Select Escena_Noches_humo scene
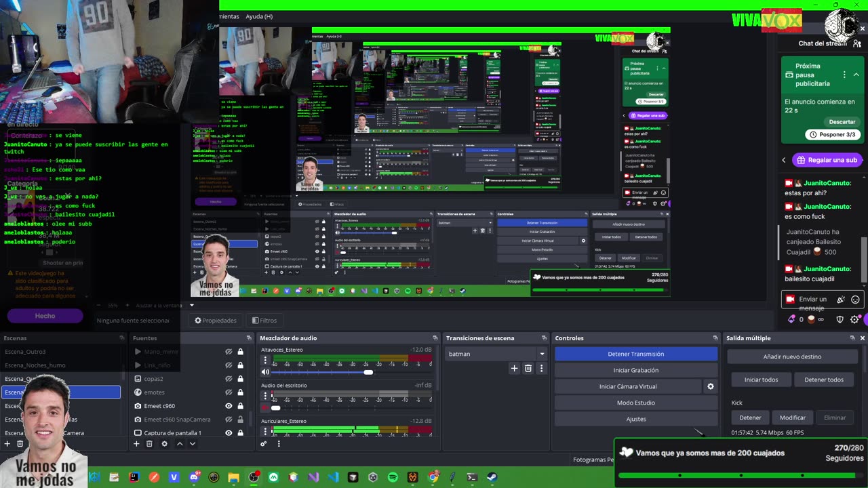 click(x=61, y=365)
